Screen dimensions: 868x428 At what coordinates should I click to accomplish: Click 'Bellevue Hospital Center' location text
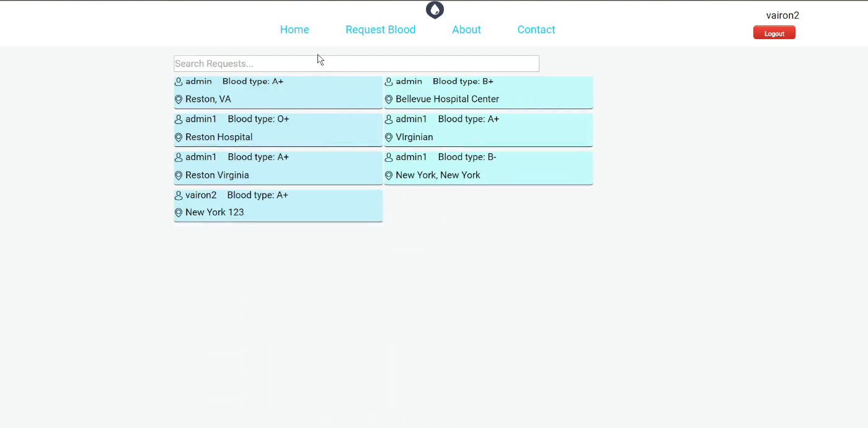tap(448, 99)
